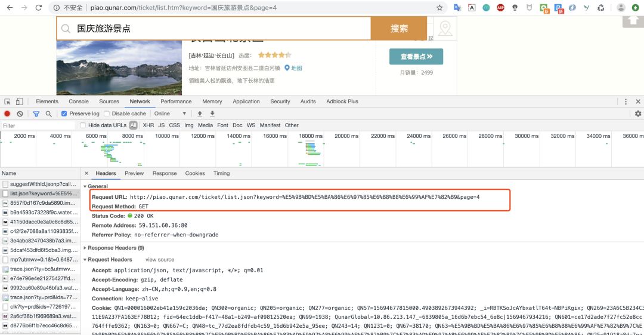Open Network settings gear icon
Screen dimensions: 644x335
tap(638, 113)
